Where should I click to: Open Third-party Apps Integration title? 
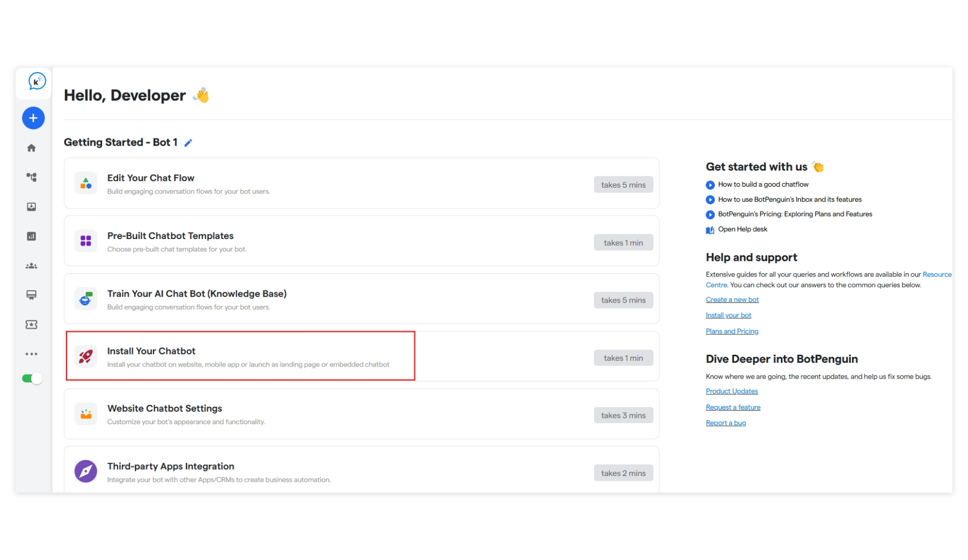[x=171, y=466]
